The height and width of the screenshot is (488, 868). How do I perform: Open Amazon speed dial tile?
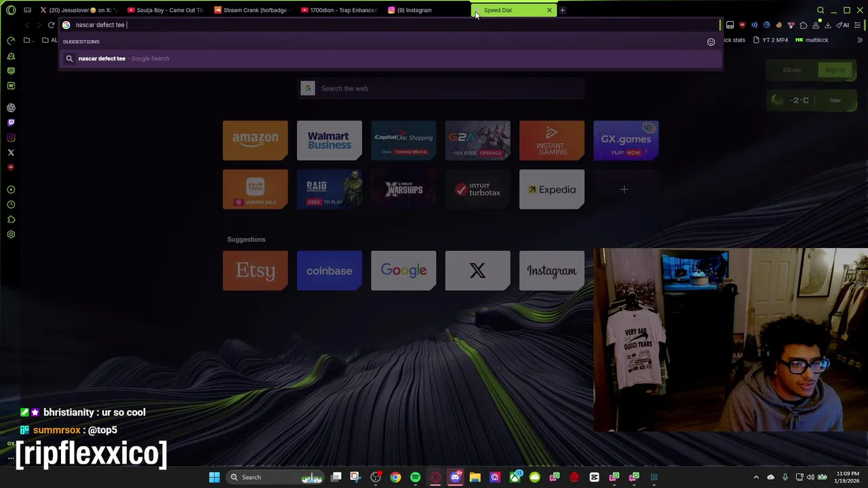coord(255,140)
